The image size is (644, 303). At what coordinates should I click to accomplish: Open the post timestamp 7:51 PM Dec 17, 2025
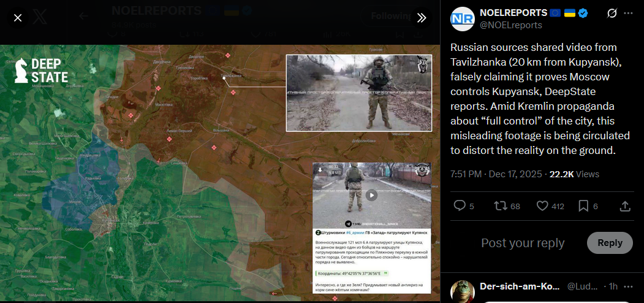point(496,174)
